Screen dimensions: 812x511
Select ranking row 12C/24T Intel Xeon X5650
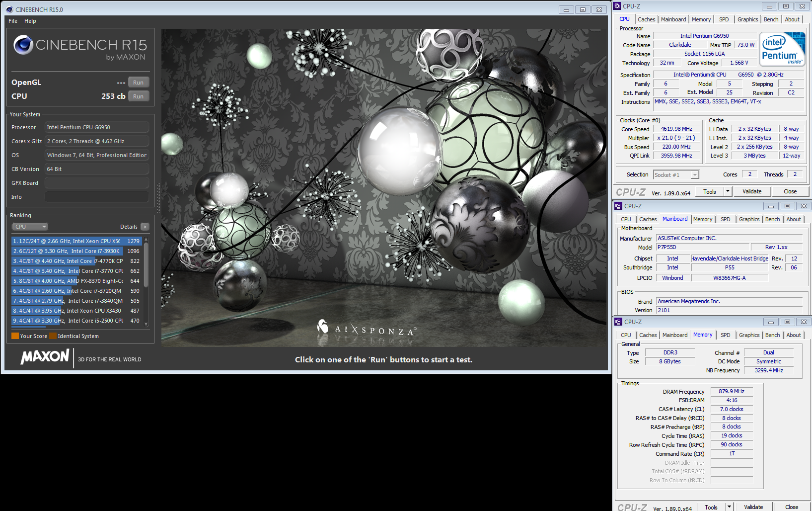76,241
